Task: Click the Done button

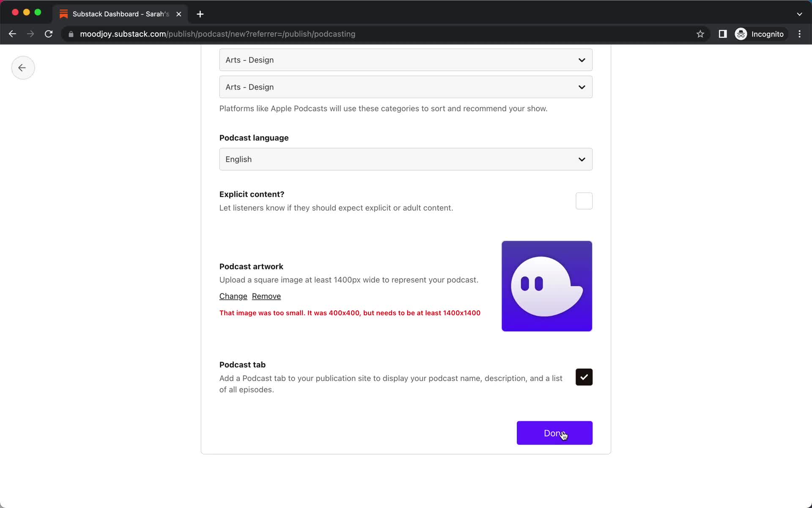Action: click(554, 433)
